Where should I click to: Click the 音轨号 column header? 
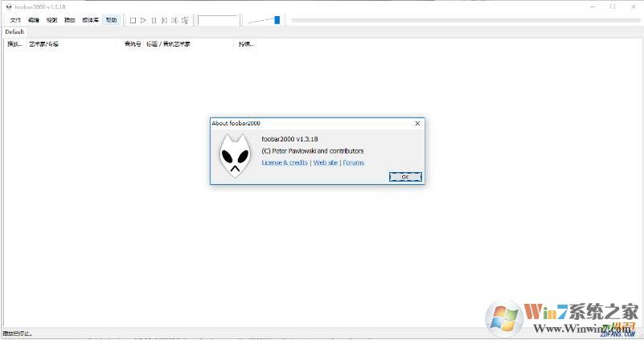[130, 44]
